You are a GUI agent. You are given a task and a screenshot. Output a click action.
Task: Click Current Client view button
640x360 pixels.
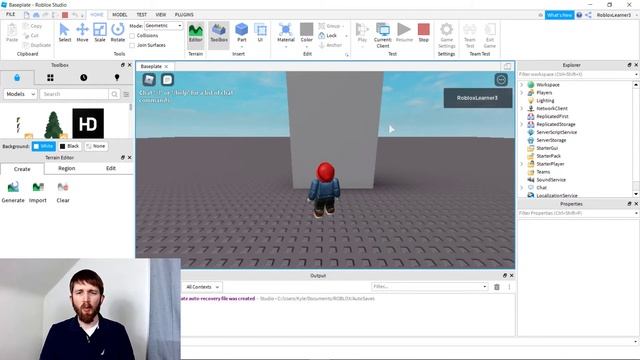[x=383, y=35]
